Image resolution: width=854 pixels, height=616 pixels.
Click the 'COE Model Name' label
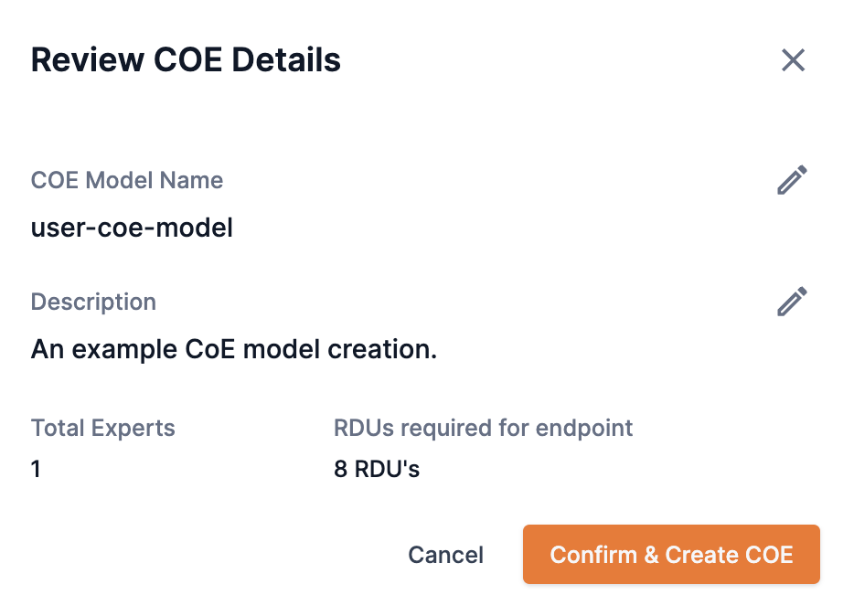coord(127,180)
